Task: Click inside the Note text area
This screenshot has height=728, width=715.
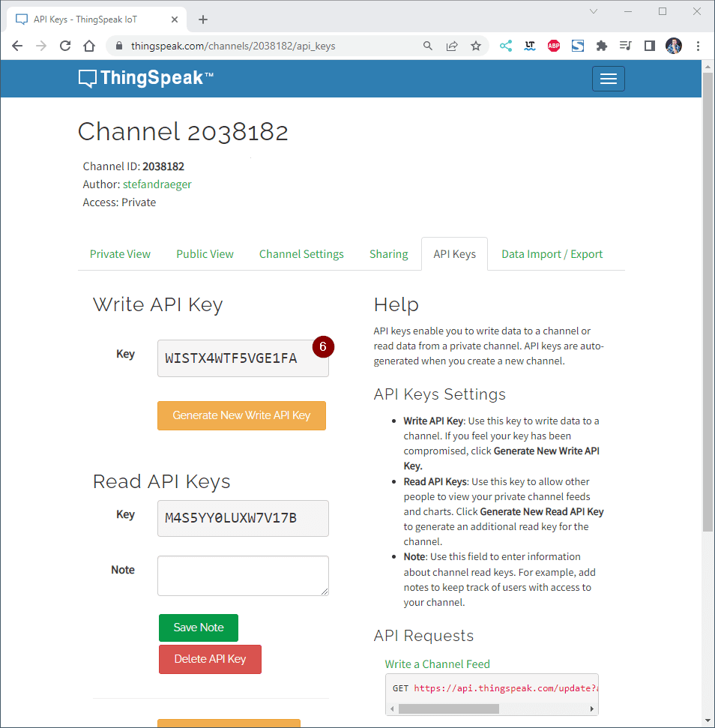Action: pyautogui.click(x=243, y=576)
